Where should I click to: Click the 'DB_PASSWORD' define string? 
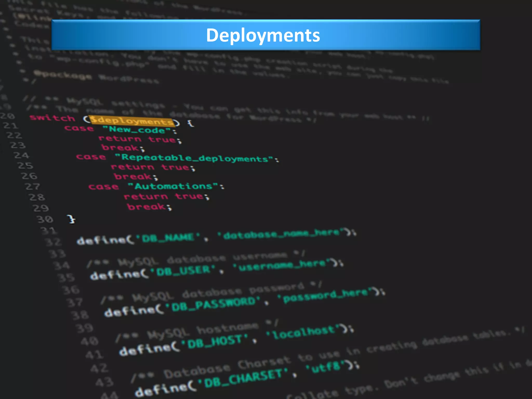213,304
